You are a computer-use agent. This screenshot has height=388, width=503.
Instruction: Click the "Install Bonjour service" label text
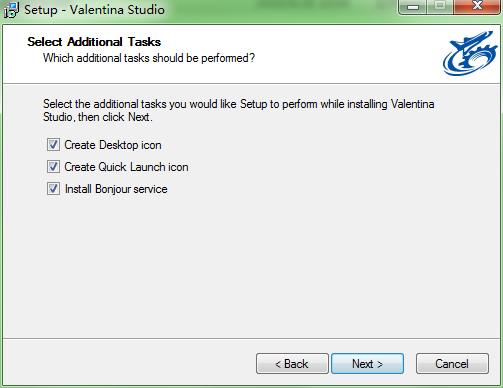pyautogui.click(x=116, y=189)
